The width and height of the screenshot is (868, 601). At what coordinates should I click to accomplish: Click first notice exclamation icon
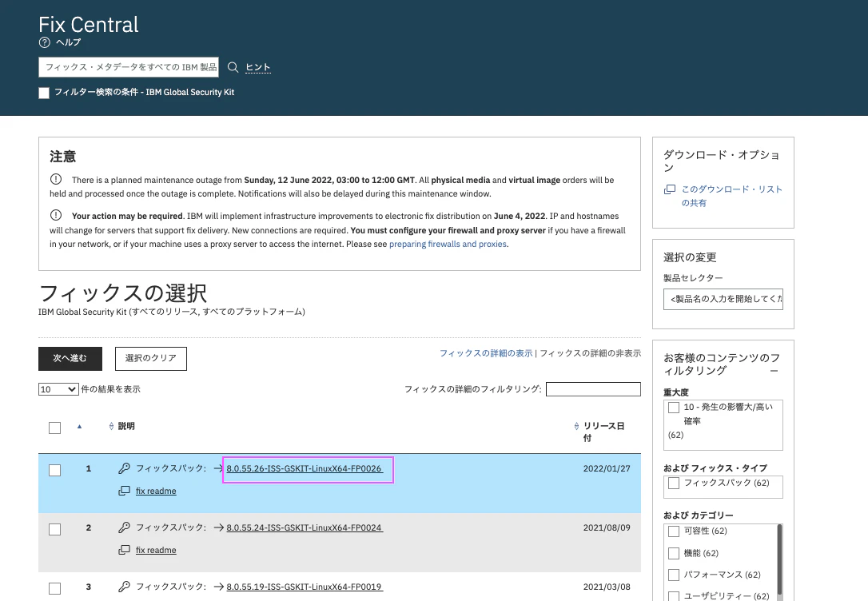tap(56, 179)
